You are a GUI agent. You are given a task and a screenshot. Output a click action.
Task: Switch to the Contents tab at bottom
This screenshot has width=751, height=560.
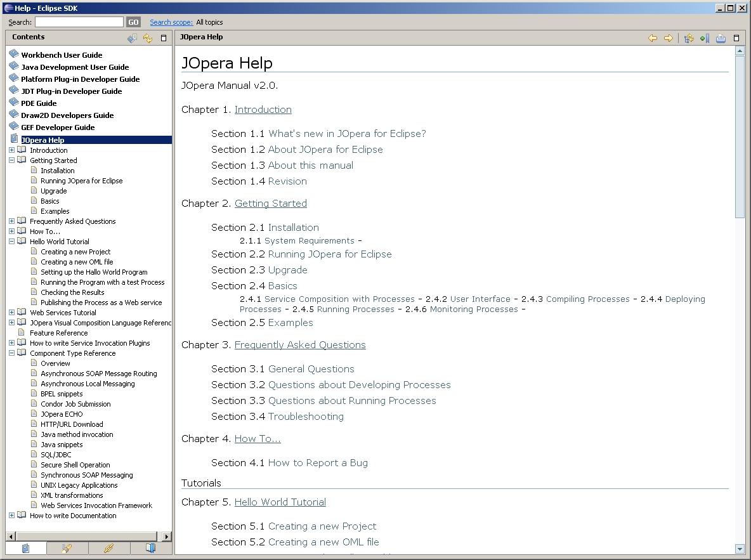(26, 548)
